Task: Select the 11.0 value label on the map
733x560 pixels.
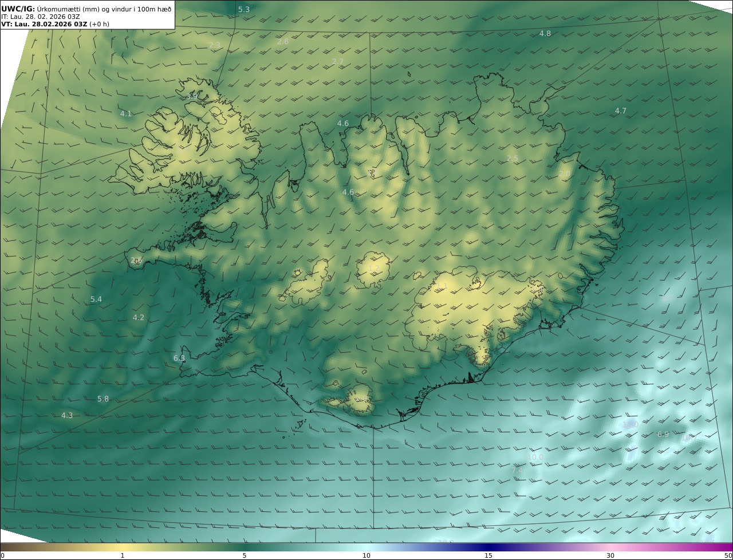Action: (x=630, y=424)
